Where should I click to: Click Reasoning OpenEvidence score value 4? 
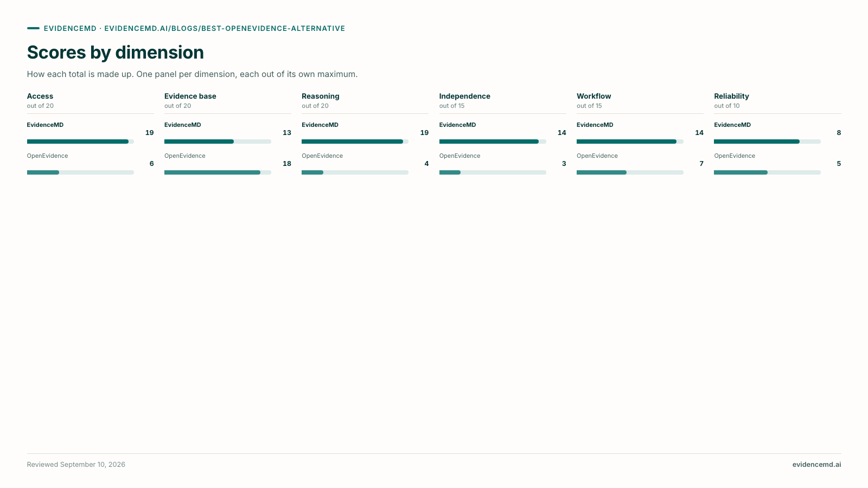pos(426,164)
